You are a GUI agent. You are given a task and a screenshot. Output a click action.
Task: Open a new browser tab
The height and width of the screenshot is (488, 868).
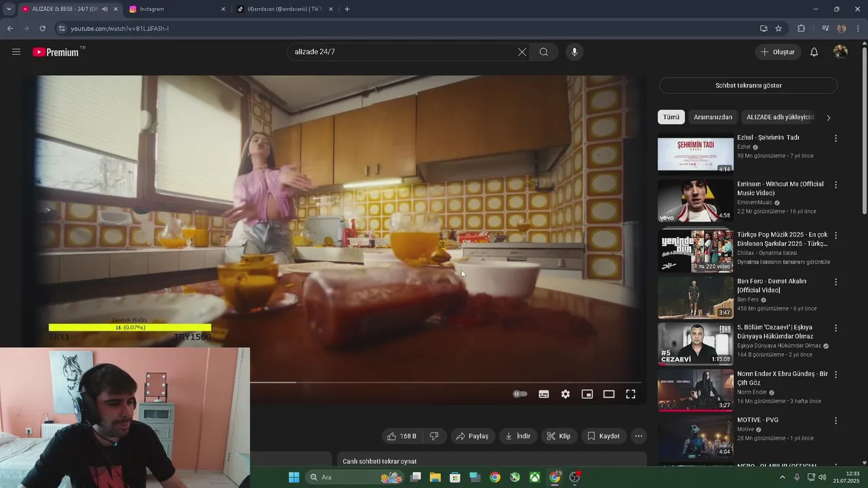[347, 9]
